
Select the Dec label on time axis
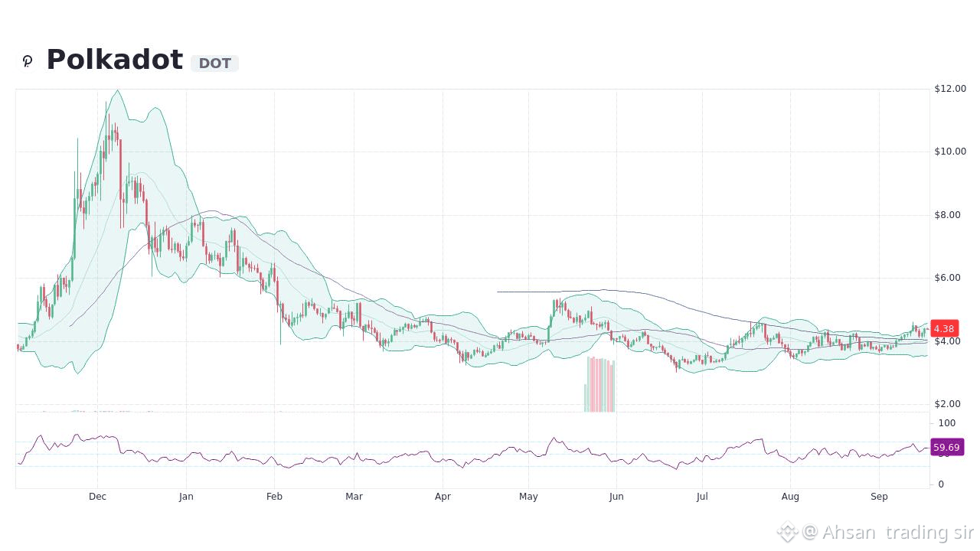click(x=97, y=497)
